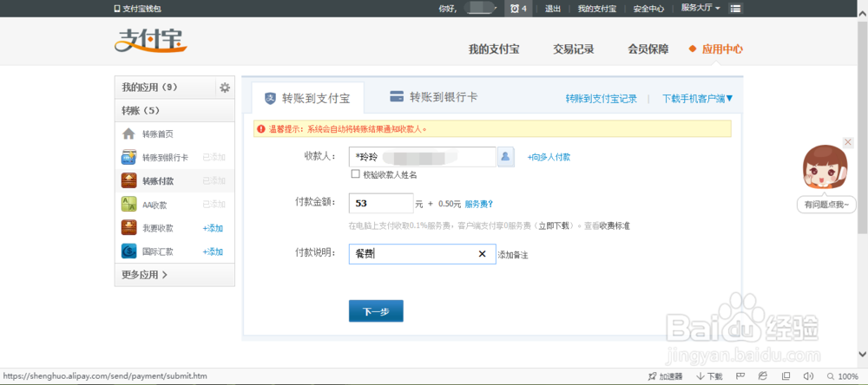Viewport: 868px width, 385px height.
Task: Click the 我要收款 sidebar app icon
Action: [128, 228]
